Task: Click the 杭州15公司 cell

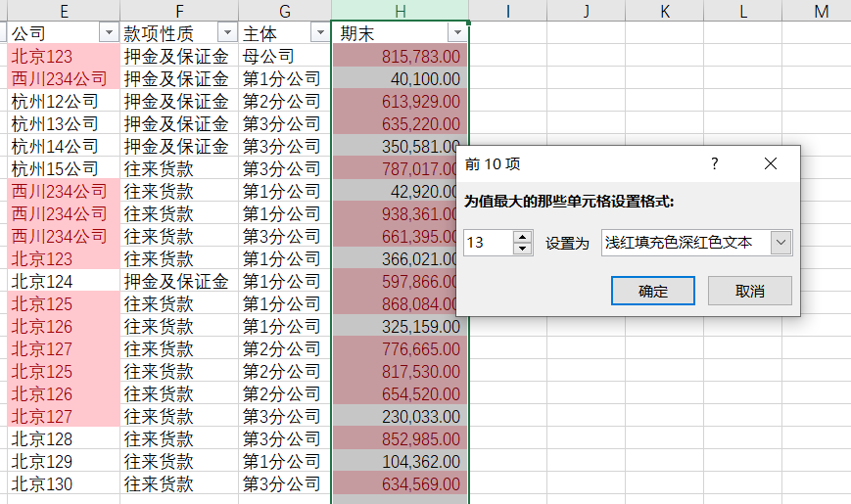Action: [x=64, y=168]
